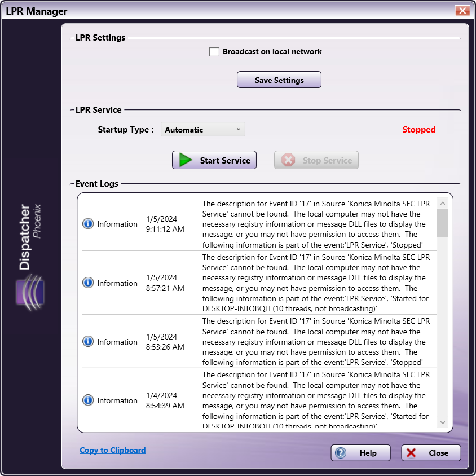This screenshot has height=476, width=476.
Task: Click Information label of 8:57:21 AM entry
Action: click(x=117, y=283)
